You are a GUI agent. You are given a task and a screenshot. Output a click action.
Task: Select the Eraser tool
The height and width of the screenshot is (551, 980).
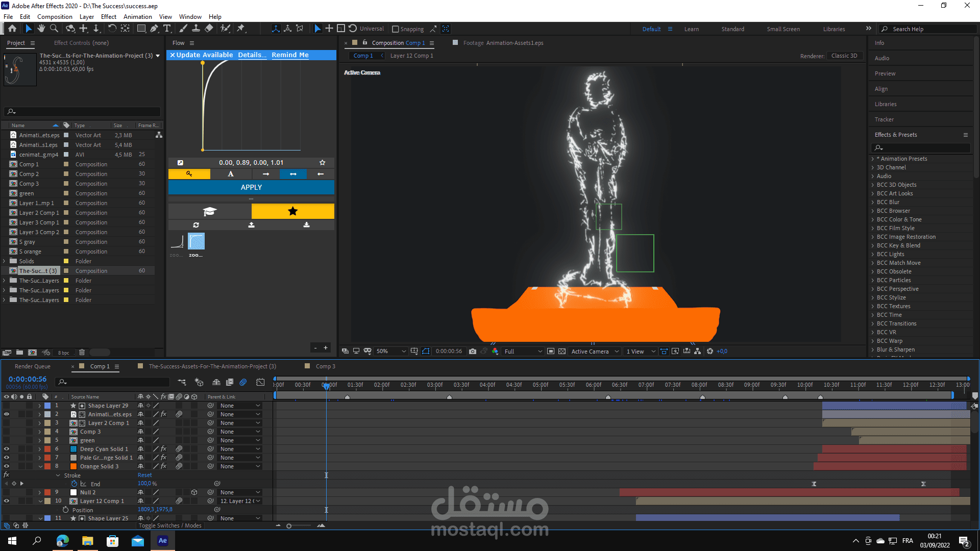[x=209, y=29]
